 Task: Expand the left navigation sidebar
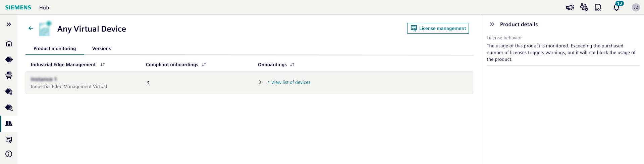pyautogui.click(x=9, y=24)
